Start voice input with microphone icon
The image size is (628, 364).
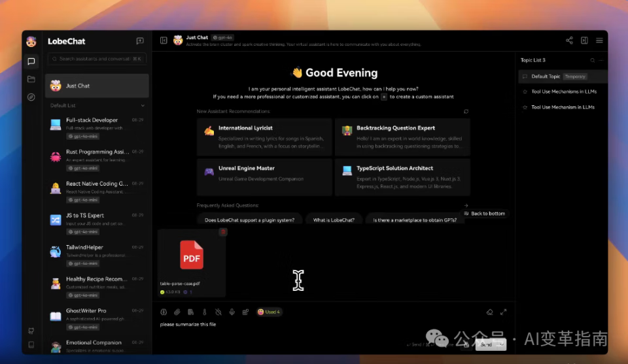[232, 312]
